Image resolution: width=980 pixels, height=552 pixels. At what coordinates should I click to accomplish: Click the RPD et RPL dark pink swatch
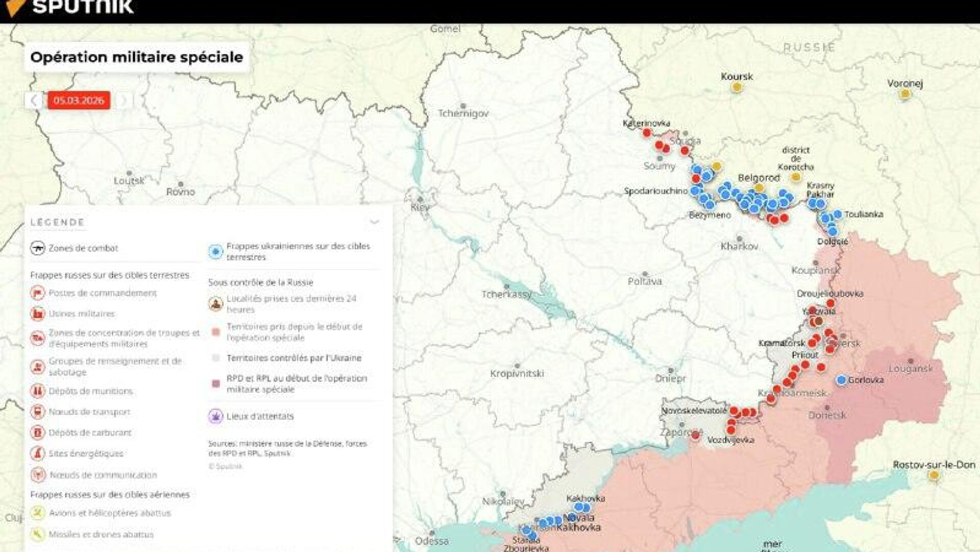pyautogui.click(x=215, y=383)
